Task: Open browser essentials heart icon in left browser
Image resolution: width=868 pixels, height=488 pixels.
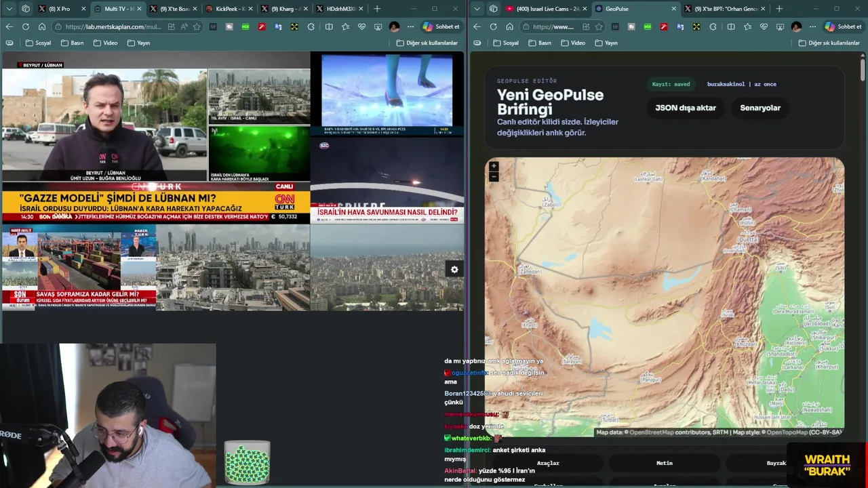Action: tap(361, 26)
